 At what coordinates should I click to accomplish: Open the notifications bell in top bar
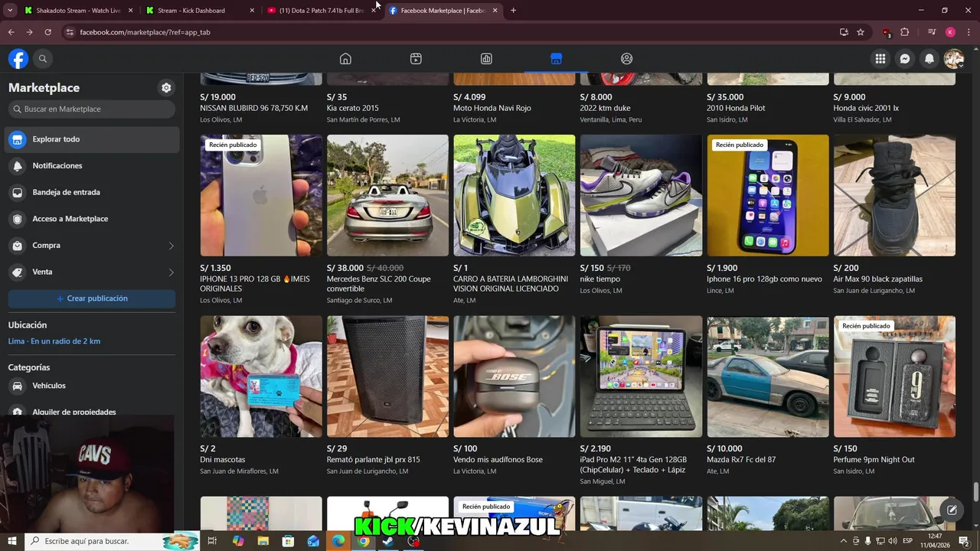[x=929, y=59]
